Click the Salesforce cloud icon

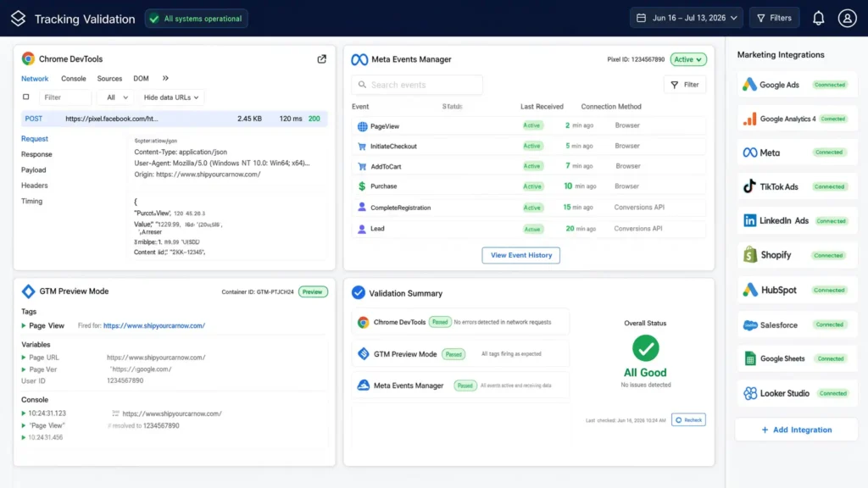coord(750,324)
